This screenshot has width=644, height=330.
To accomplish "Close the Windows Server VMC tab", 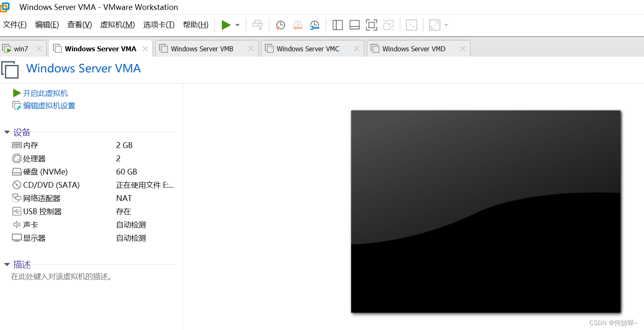I will 356,49.
